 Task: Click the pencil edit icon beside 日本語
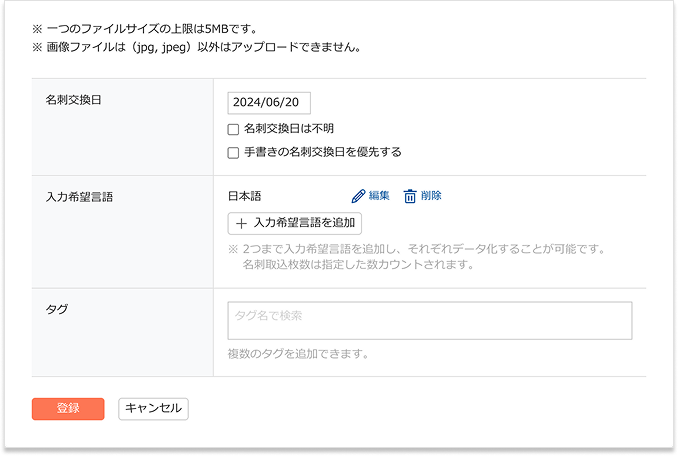click(x=359, y=196)
